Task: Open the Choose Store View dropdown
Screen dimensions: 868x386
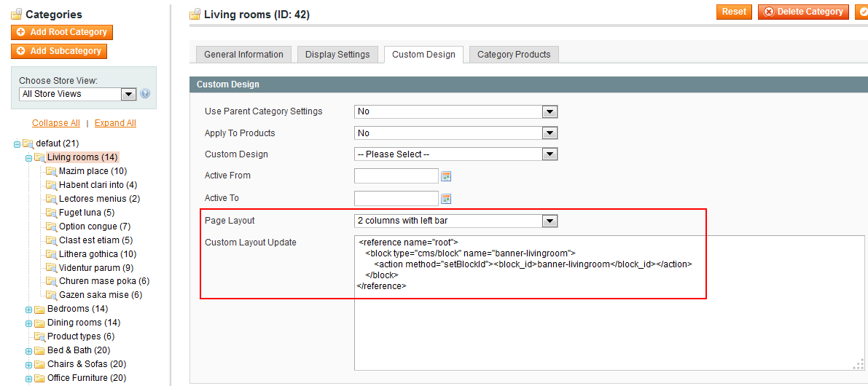Action: (77, 94)
